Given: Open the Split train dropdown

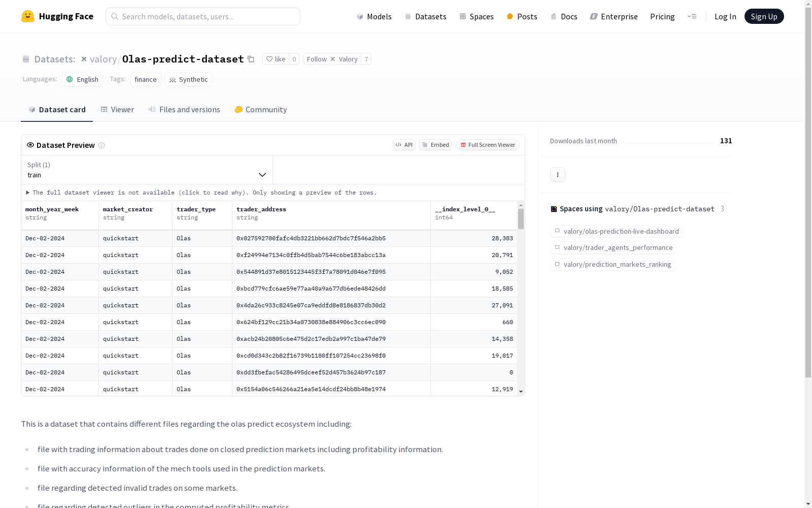Looking at the screenshot, I should 147,170.
